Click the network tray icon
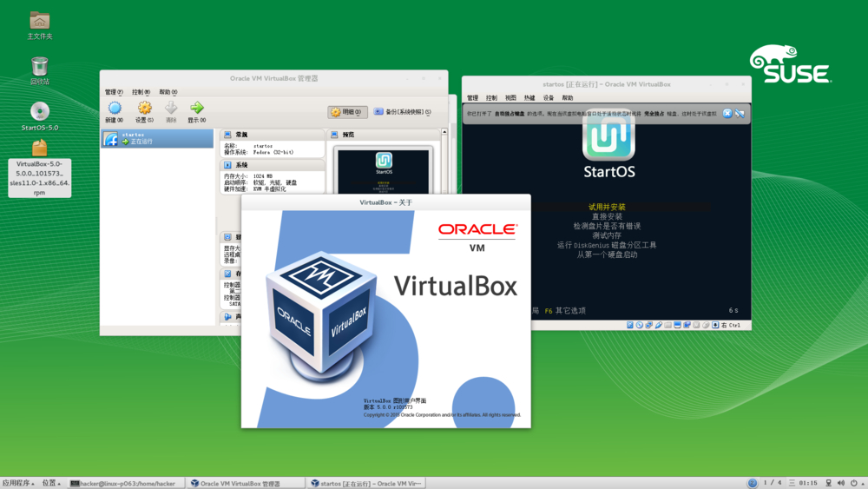 click(829, 483)
